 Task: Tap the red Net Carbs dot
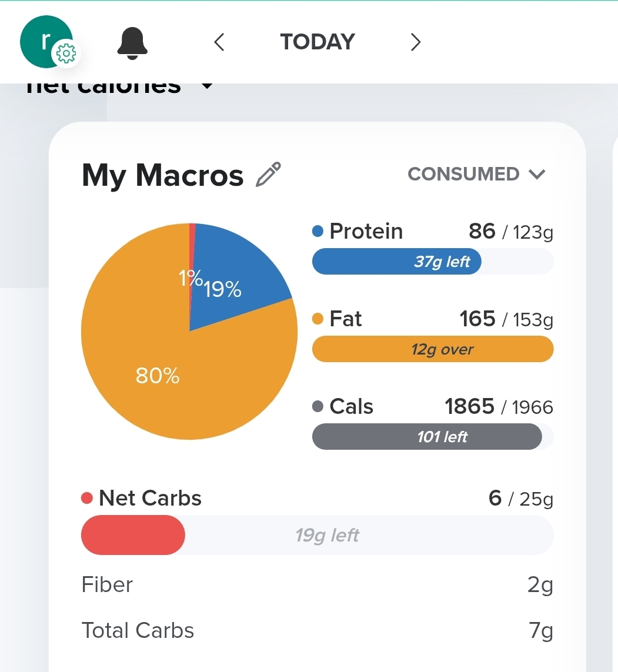[x=87, y=499]
